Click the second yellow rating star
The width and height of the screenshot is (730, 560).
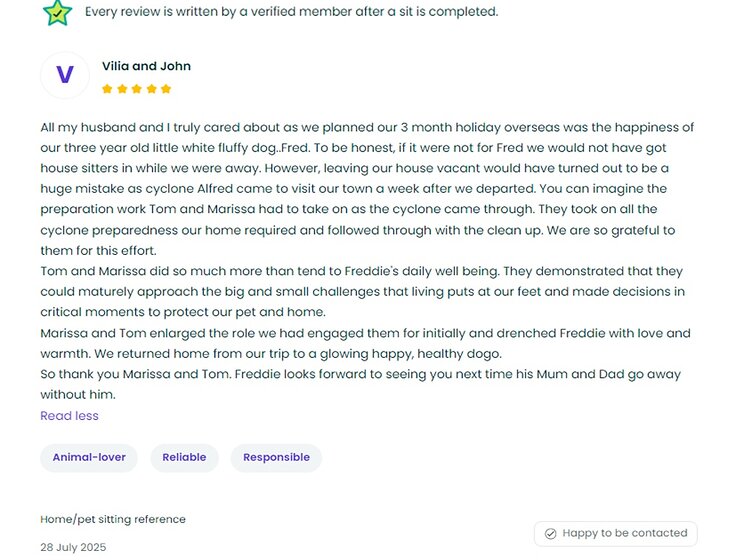[122, 89]
